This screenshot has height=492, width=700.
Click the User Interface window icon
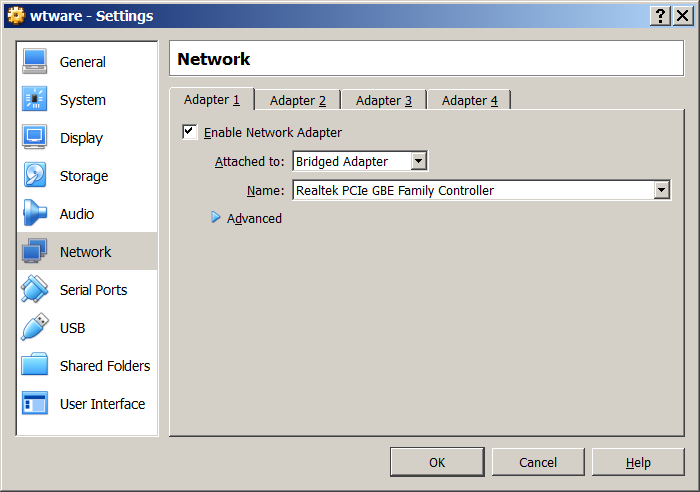click(35, 404)
